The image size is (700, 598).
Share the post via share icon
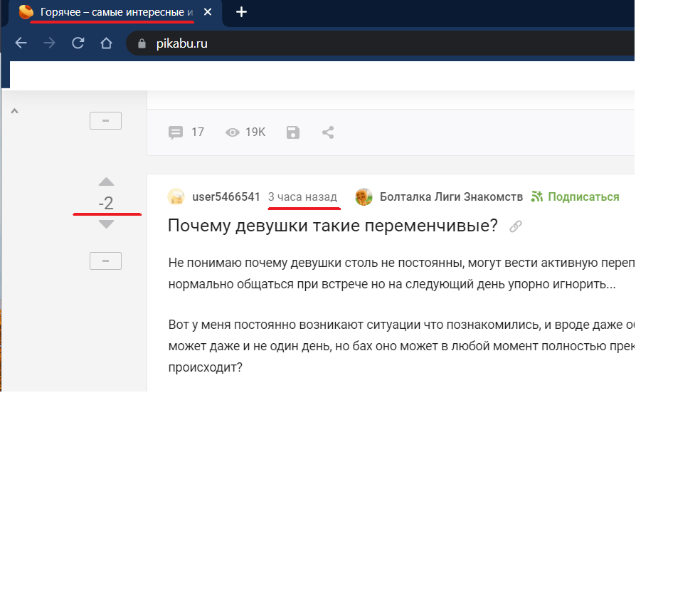[x=328, y=132]
